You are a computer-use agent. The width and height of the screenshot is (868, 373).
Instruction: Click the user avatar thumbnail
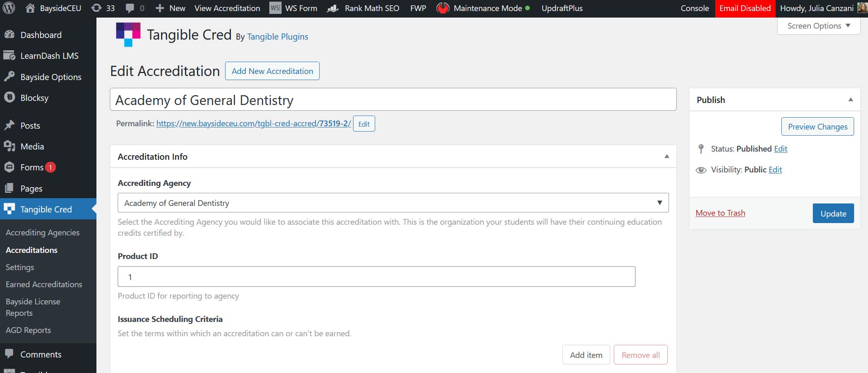(x=862, y=8)
